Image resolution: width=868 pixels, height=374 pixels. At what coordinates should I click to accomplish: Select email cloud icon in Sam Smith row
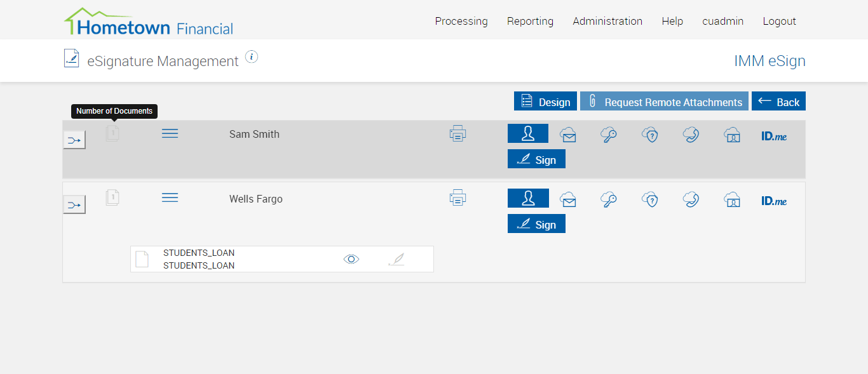(x=568, y=135)
